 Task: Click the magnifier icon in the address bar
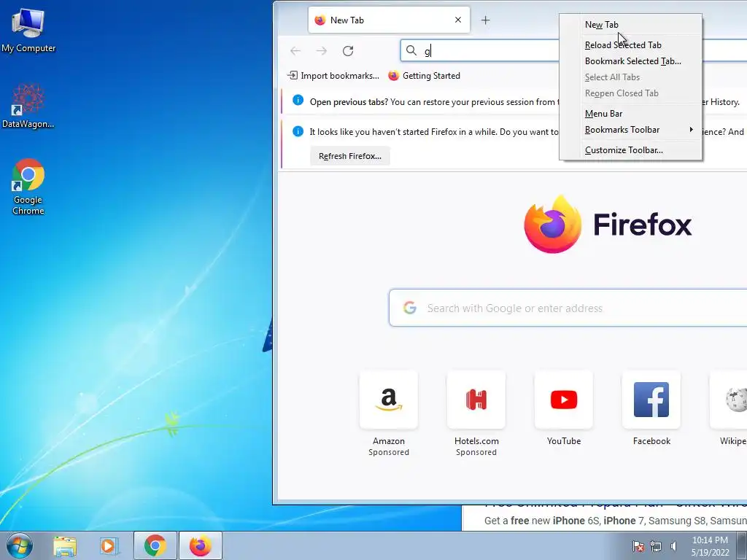411,50
